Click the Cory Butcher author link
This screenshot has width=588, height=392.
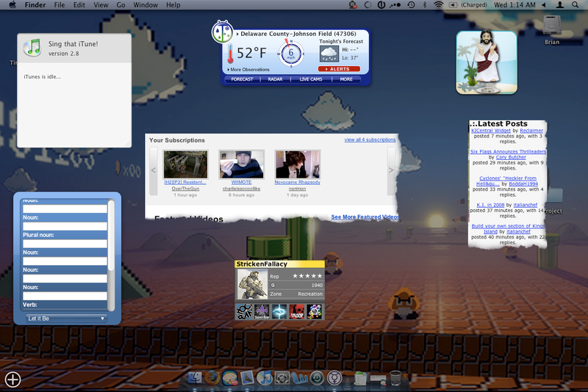tap(511, 157)
